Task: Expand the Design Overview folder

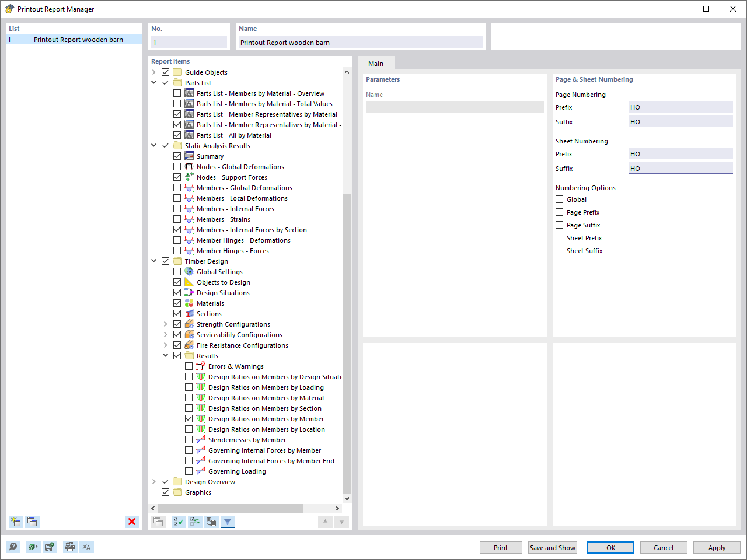Action: (x=153, y=482)
